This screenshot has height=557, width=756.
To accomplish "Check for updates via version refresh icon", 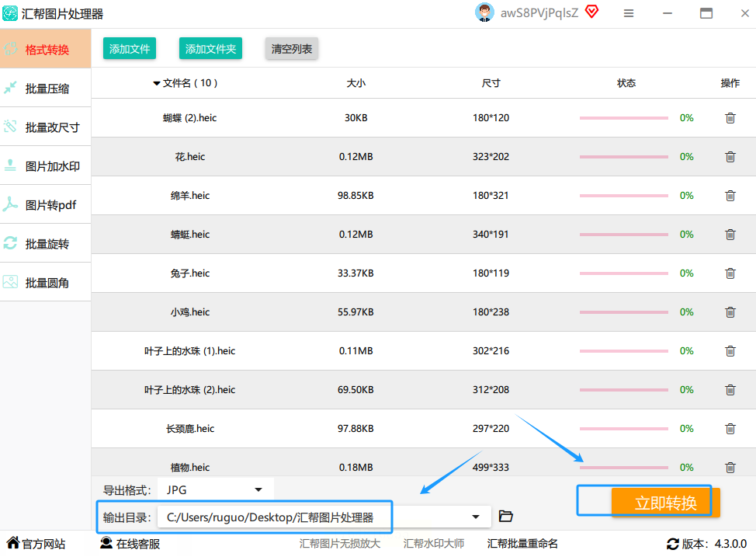I will pos(673,544).
